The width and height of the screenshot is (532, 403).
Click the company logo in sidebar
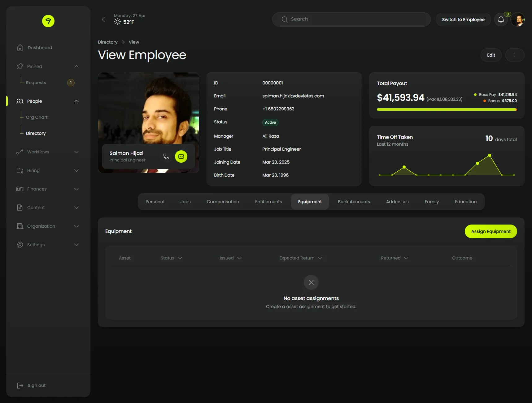pyautogui.click(x=48, y=21)
